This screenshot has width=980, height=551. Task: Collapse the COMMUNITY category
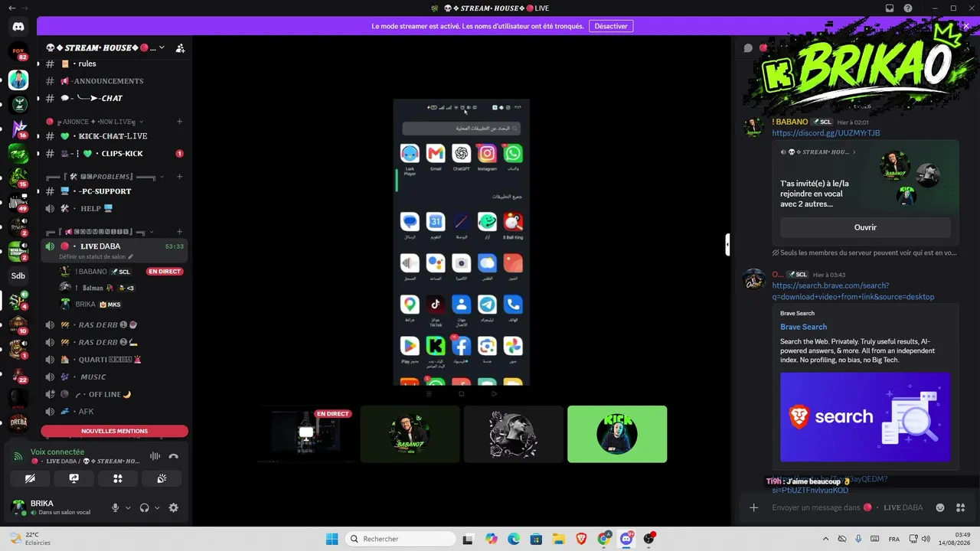coord(100,232)
